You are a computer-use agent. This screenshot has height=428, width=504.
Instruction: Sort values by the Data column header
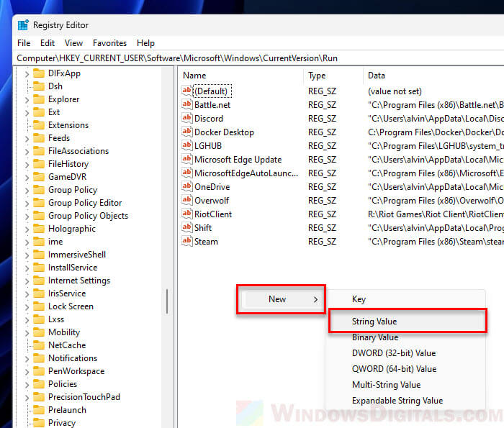click(434, 76)
